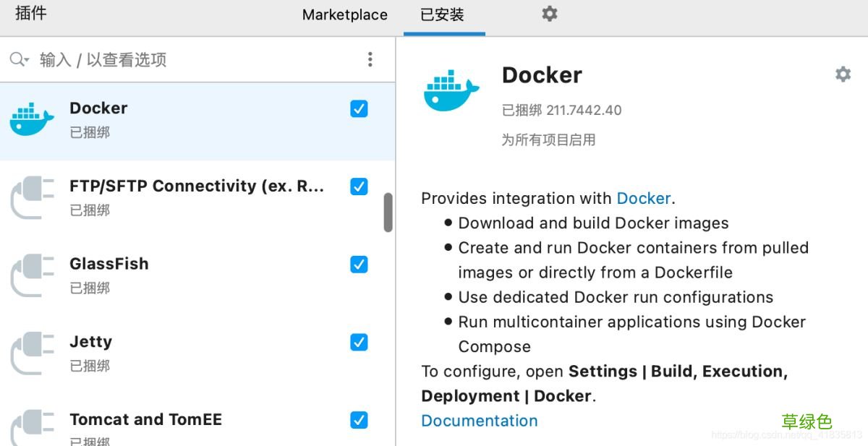The image size is (868, 446).
Task: Click inside the plugin search field
Action: pos(145,60)
